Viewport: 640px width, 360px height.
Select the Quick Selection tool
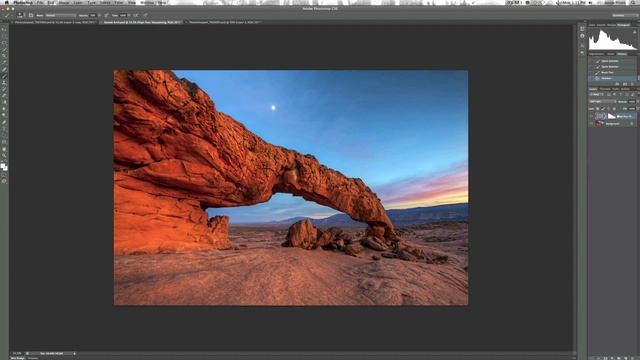point(4,49)
